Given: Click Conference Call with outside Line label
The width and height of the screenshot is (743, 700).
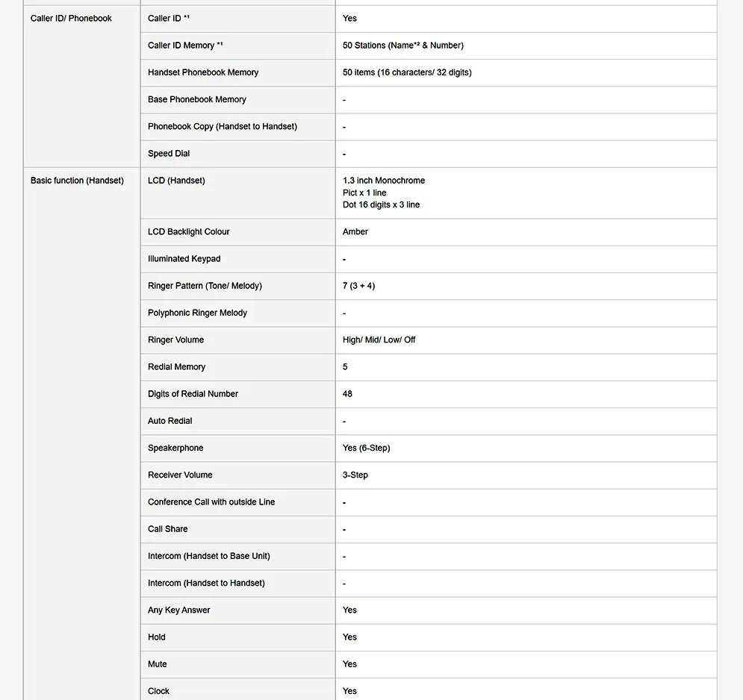Looking at the screenshot, I should [211, 501].
